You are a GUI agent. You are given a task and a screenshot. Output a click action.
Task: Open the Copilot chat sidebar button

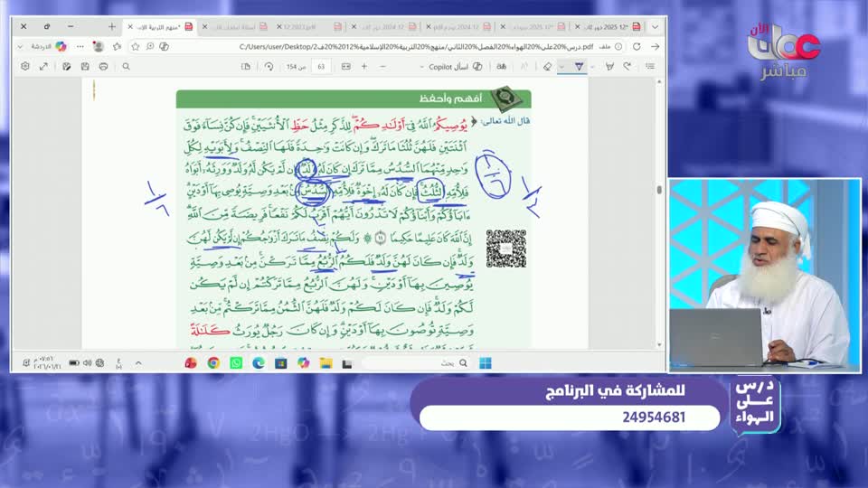(x=48, y=46)
